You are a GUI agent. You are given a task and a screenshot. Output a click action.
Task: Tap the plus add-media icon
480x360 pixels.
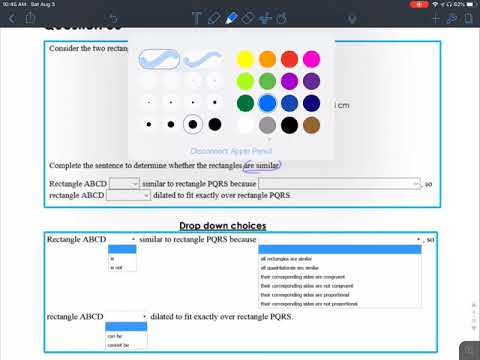pos(435,18)
